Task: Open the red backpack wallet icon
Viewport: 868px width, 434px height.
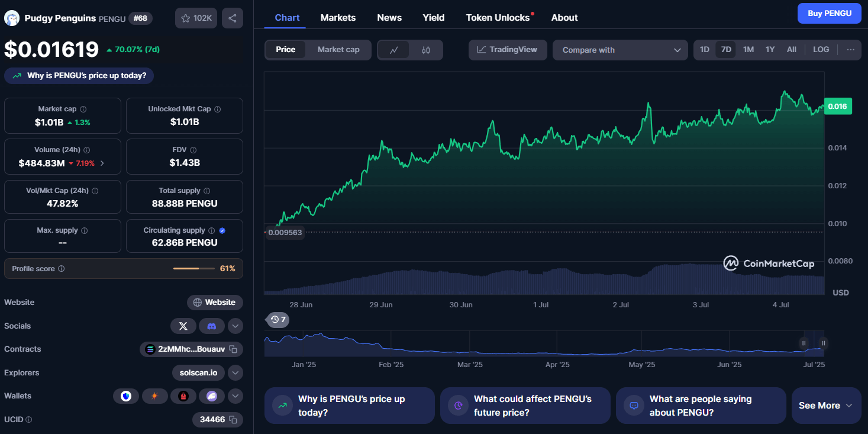Action: click(183, 396)
